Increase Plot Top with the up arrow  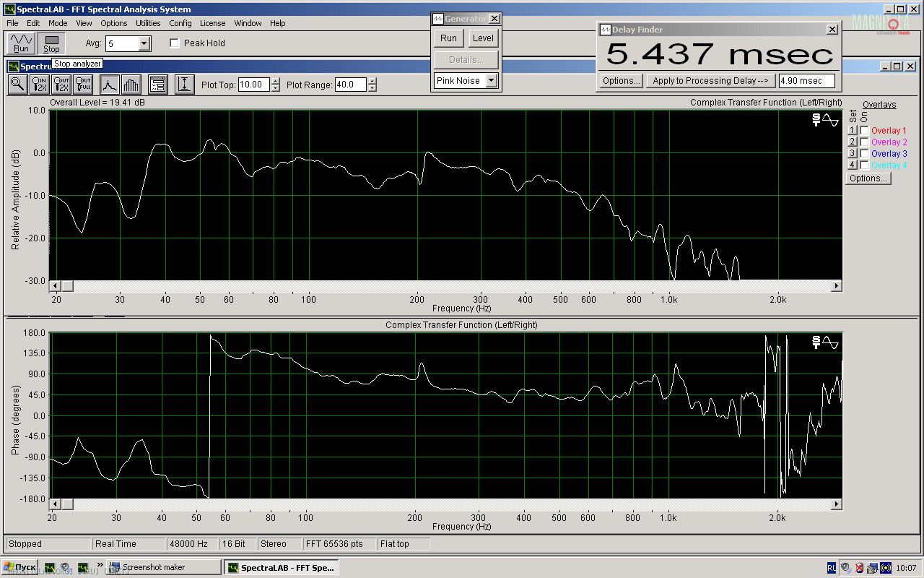point(275,81)
